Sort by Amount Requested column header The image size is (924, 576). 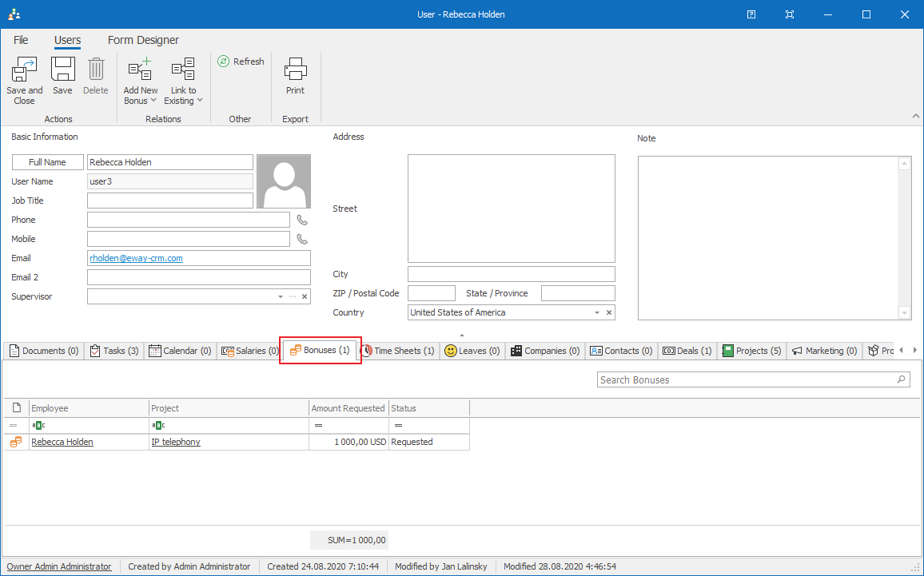point(348,408)
